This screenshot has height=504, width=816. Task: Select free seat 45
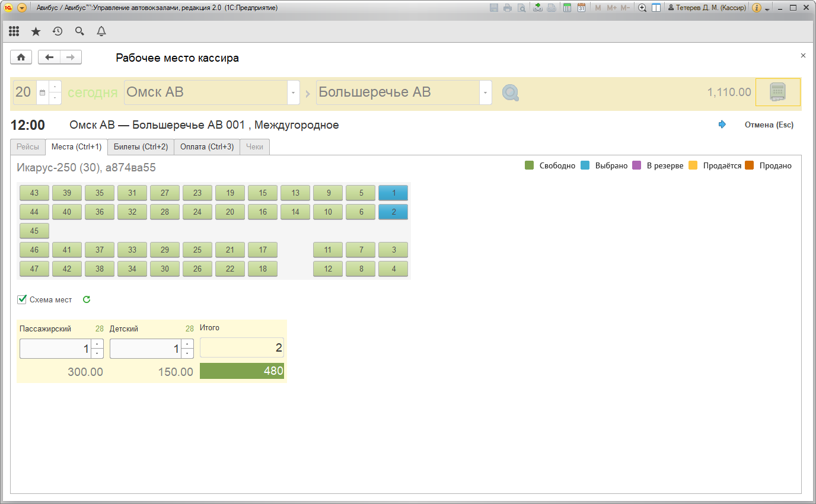point(34,231)
